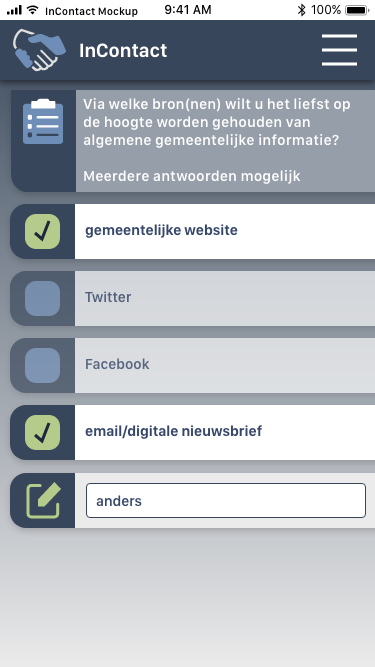Click the anders text input field

[226, 500]
